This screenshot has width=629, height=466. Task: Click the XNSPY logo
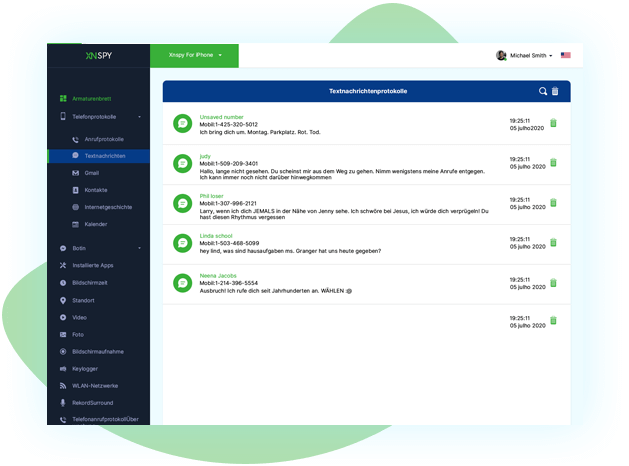(x=99, y=55)
